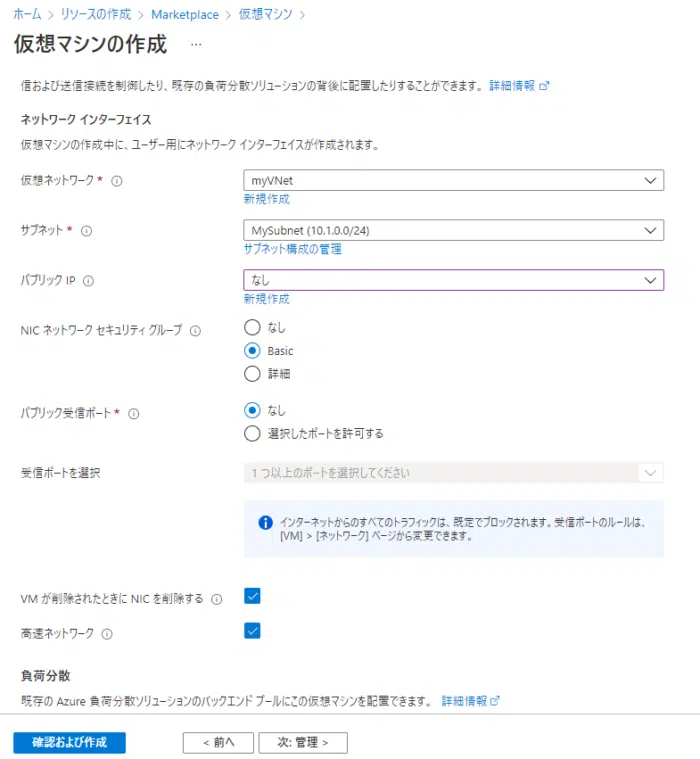The width and height of the screenshot is (700, 759).
Task: Select 詳細 for NIC security group
Action: [x=252, y=374]
